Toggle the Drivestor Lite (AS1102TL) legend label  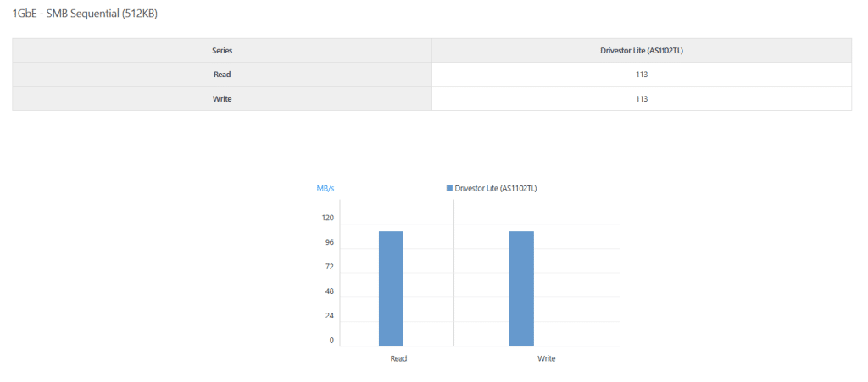(x=496, y=188)
